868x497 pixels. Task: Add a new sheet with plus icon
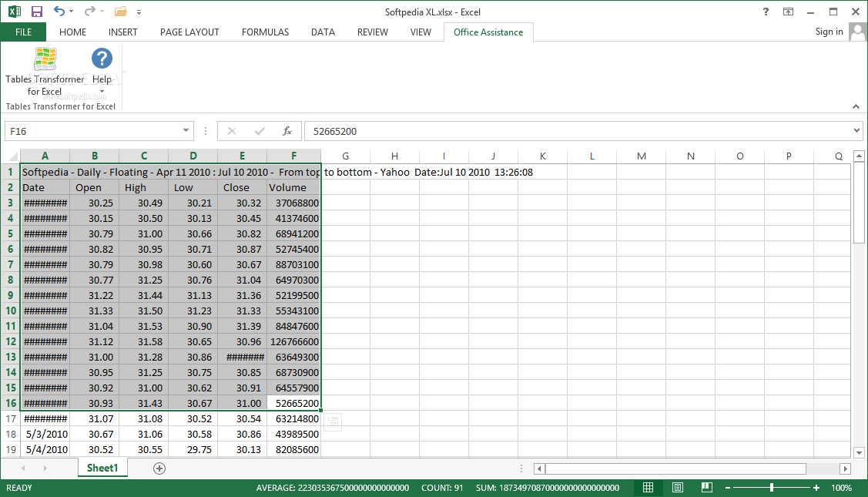point(159,468)
